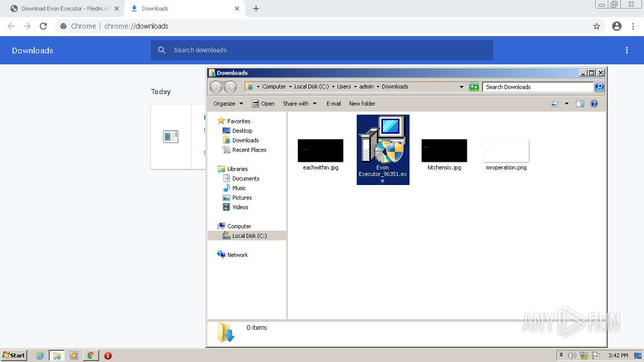Click Open in Explorer toolbar
644x362 pixels.
tap(263, 104)
